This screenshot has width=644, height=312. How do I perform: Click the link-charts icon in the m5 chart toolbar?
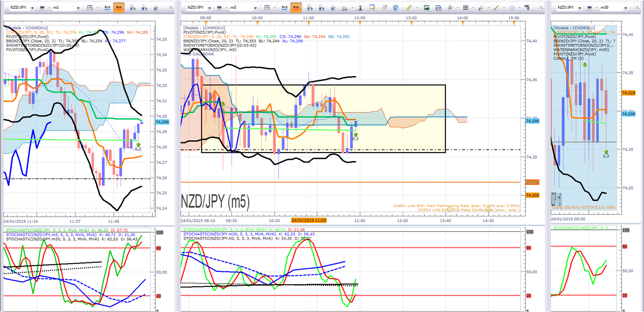click(220, 8)
